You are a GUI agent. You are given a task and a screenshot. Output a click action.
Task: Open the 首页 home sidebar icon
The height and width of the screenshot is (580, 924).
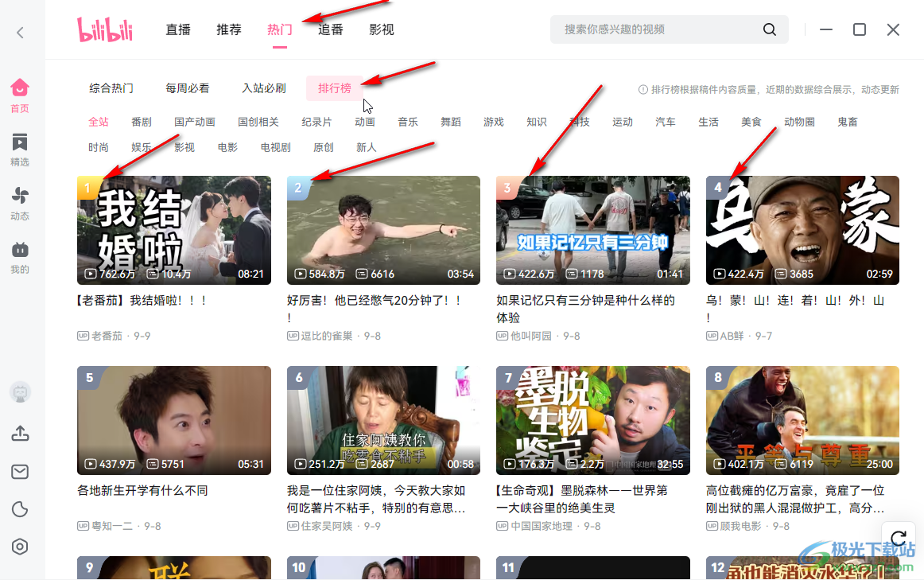click(19, 95)
